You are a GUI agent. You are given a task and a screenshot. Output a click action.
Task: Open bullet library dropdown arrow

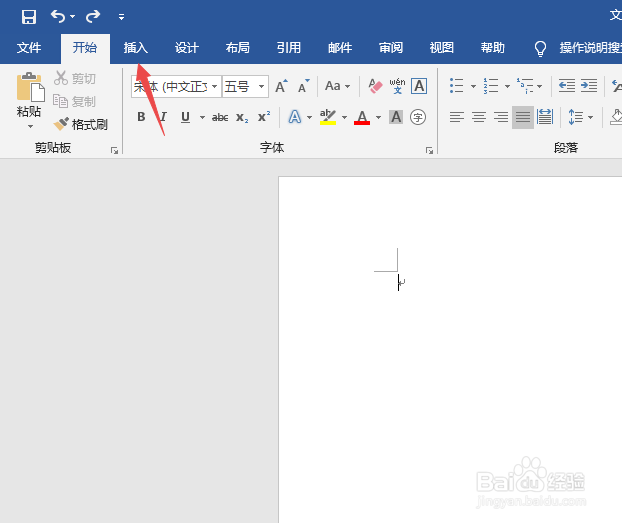point(473,86)
